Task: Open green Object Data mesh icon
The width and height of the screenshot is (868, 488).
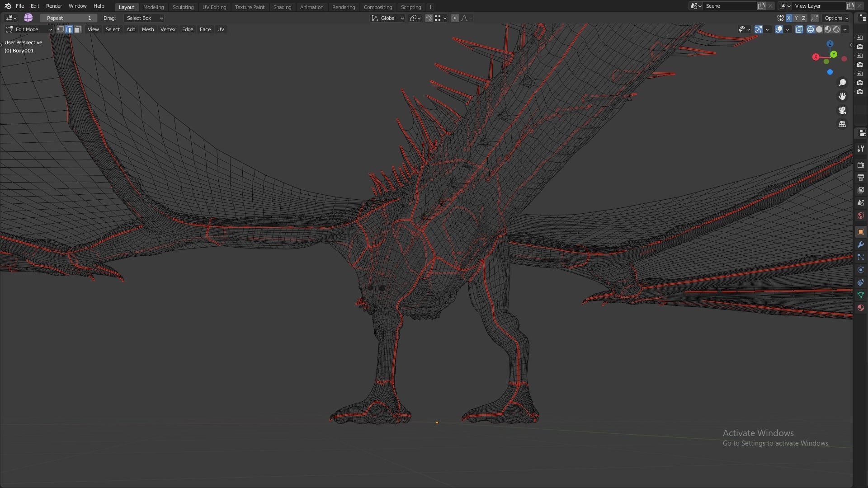Action: pos(861,295)
